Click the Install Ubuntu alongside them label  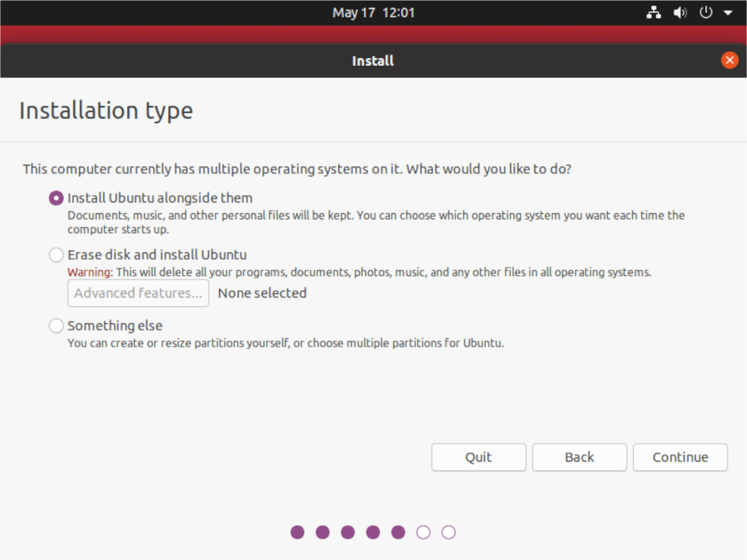(x=160, y=198)
